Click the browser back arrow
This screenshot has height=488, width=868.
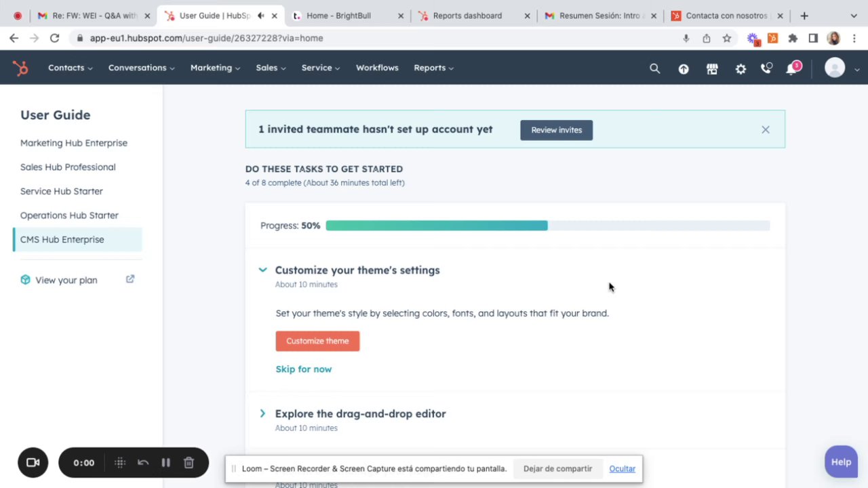click(14, 38)
